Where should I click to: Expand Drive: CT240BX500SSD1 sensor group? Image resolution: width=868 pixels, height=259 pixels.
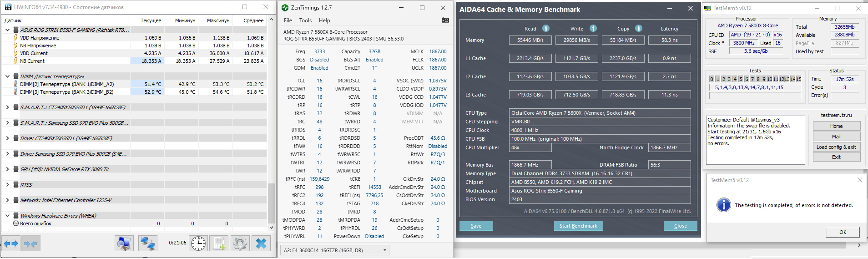point(7,138)
